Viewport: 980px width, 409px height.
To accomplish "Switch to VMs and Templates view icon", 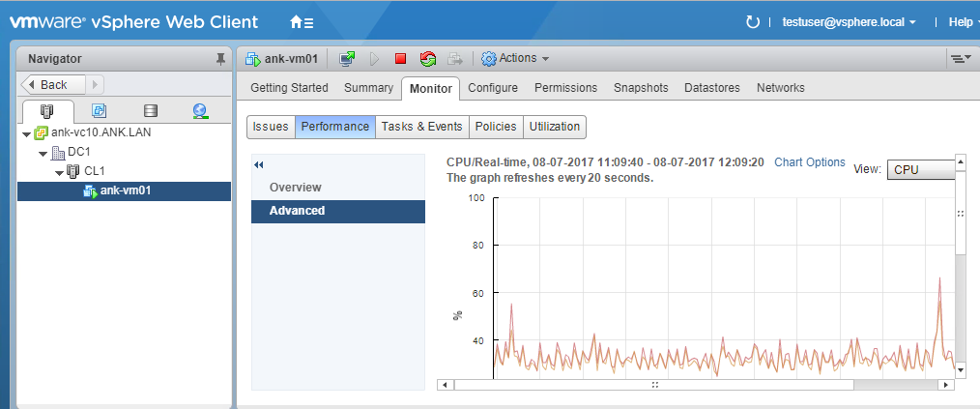I will (99, 111).
